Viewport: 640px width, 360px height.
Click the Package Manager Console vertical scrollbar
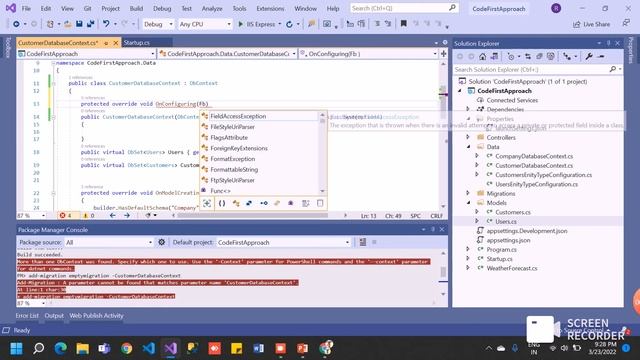point(443,272)
